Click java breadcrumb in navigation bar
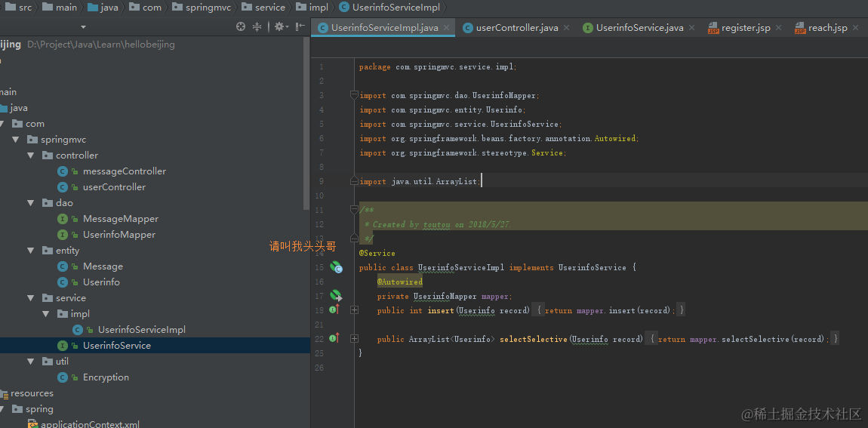The image size is (868, 428). (x=103, y=8)
